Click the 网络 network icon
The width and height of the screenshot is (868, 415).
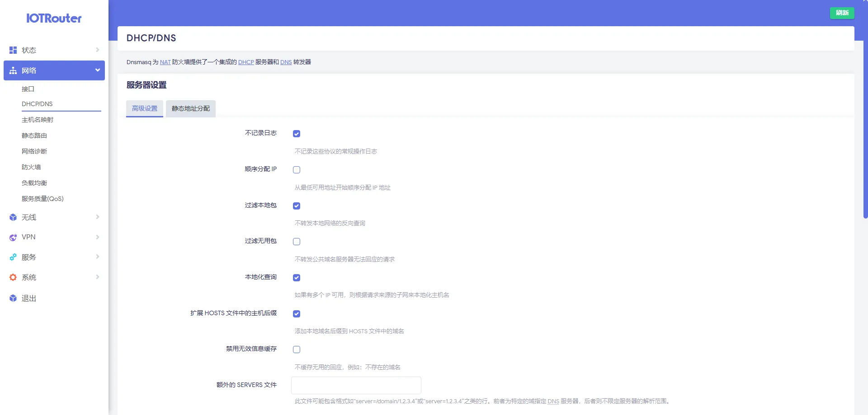(x=13, y=70)
